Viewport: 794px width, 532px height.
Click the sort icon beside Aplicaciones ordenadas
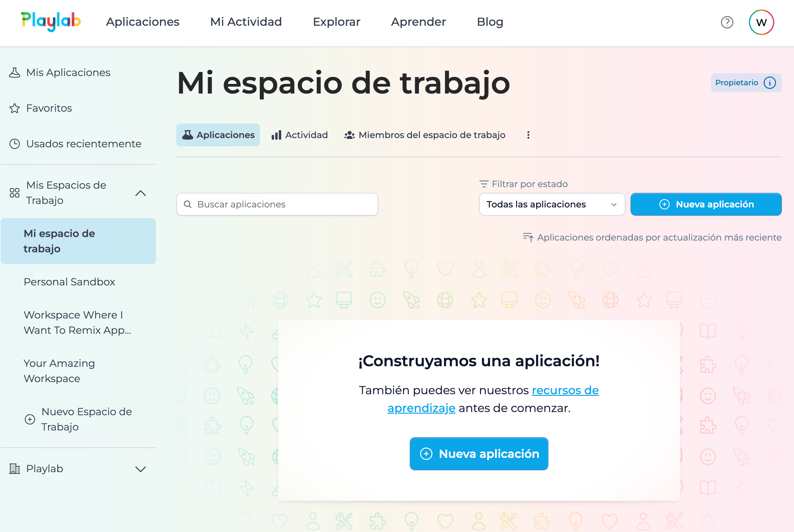click(528, 237)
